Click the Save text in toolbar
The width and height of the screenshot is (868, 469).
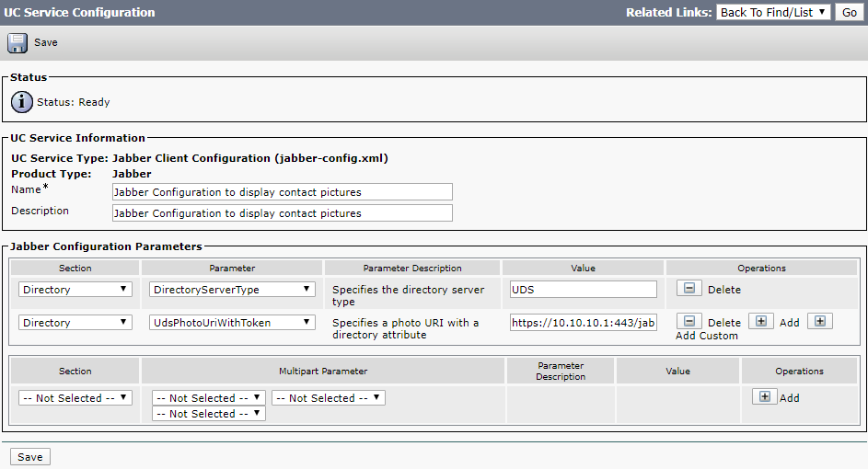click(x=46, y=43)
